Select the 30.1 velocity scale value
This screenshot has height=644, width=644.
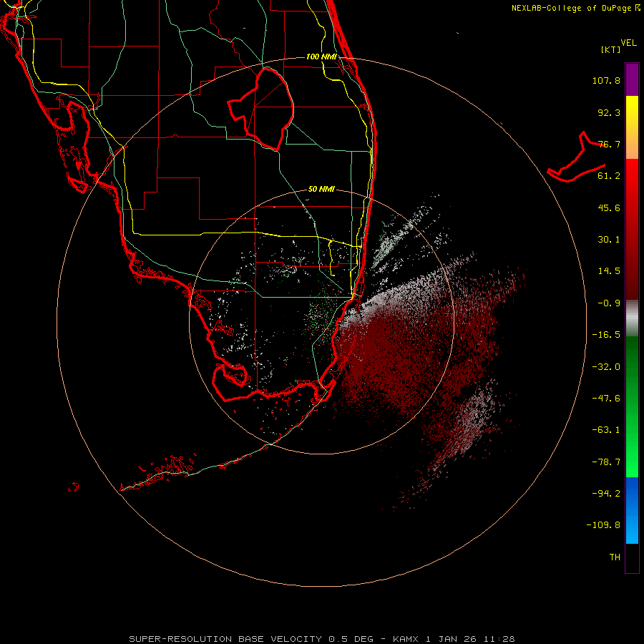point(609,240)
